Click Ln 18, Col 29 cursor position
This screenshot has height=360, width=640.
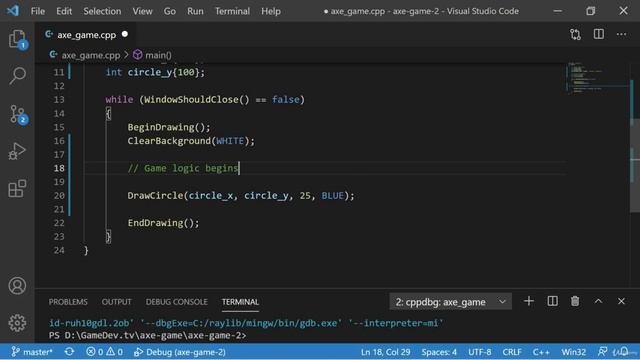[385, 352]
